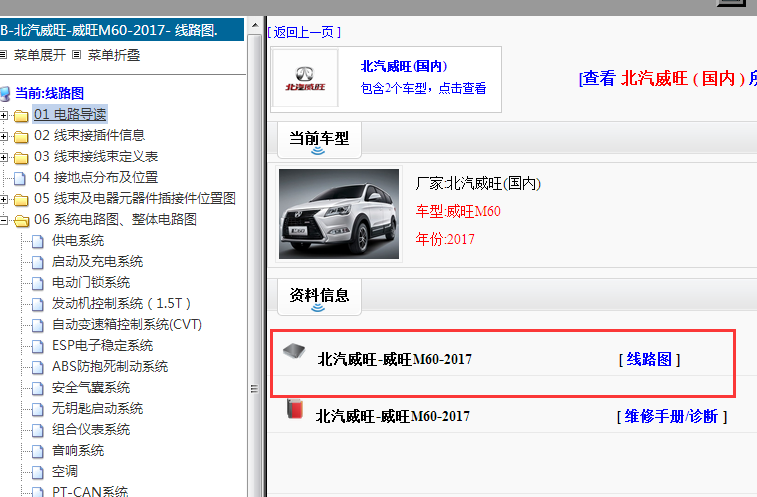Open 自动变速箱控制系统(CVT) diagram
The width and height of the screenshot is (757, 497).
point(127,325)
